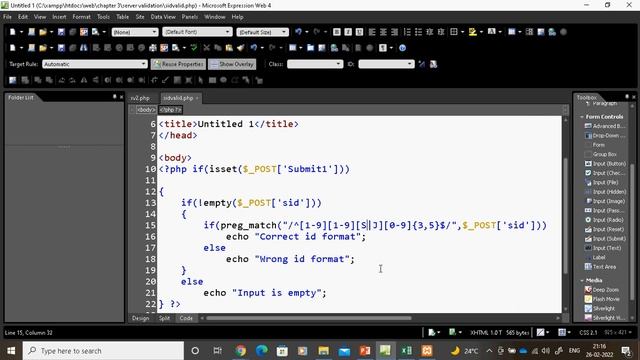Open the borders dropdown arrow
Viewport: 640px width, 360px height.
tap(462, 32)
